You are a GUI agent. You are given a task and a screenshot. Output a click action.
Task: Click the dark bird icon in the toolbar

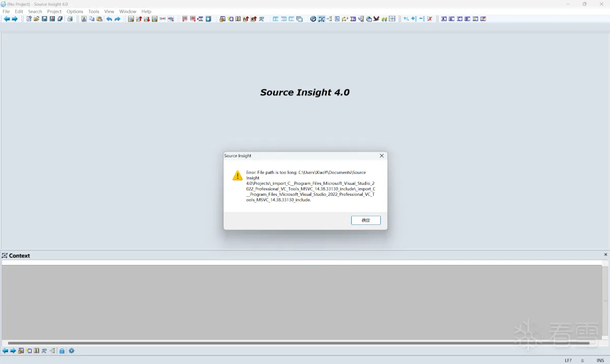click(x=376, y=19)
